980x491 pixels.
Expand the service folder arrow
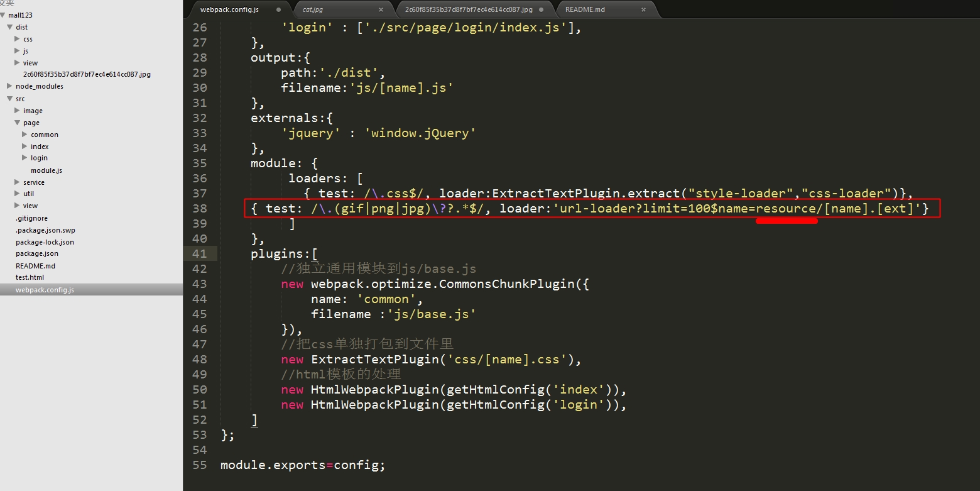pyautogui.click(x=17, y=182)
